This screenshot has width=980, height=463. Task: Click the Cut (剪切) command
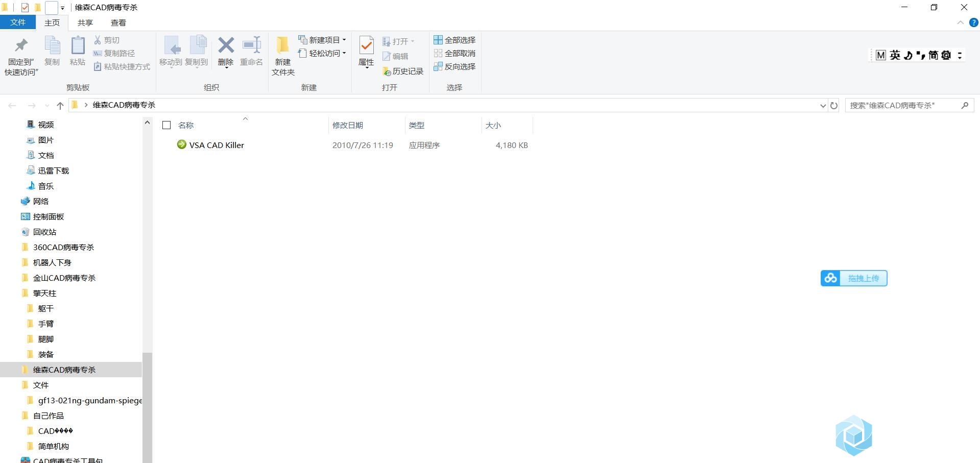107,40
